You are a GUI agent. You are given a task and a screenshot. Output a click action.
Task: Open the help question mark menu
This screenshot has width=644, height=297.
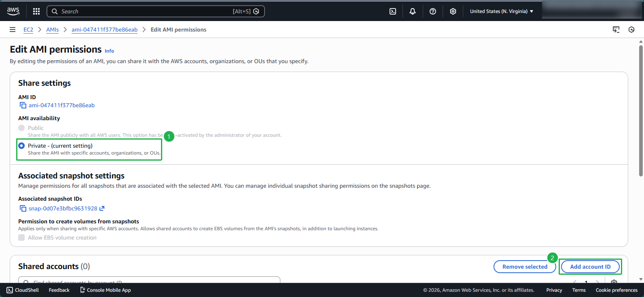[x=433, y=11]
